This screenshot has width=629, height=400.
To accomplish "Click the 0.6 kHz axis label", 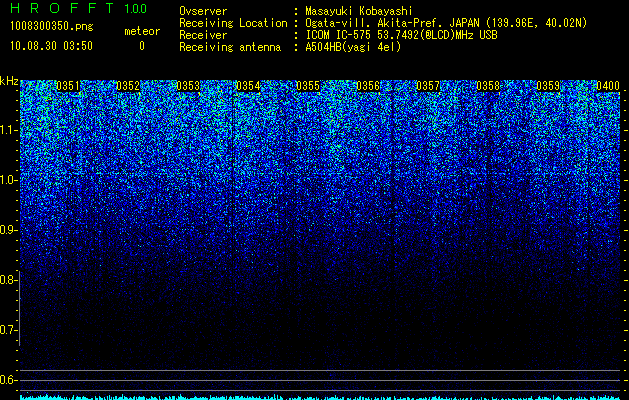I will click(7, 380).
